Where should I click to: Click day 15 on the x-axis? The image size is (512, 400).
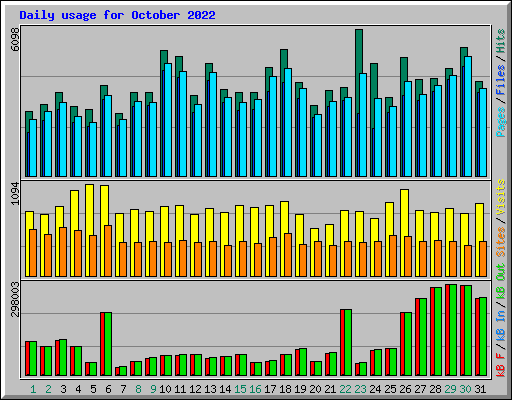click(x=240, y=389)
